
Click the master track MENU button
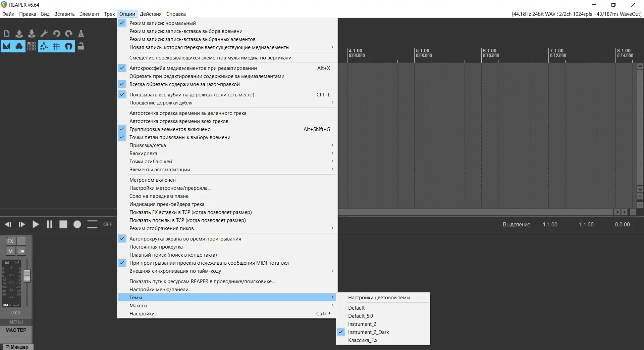[16, 322]
